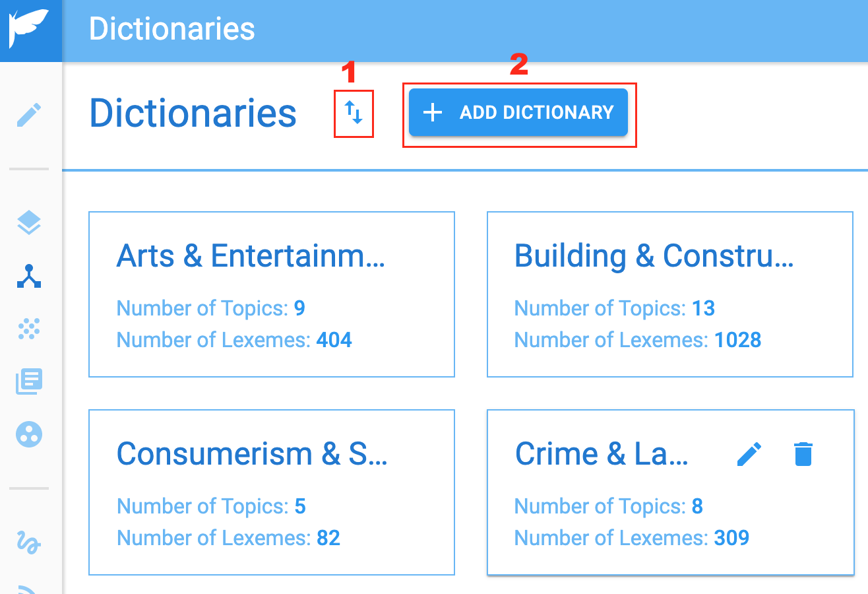The width and height of the screenshot is (868, 594).
Task: Open the Building & Construction dictionary card
Action: pyautogui.click(x=670, y=294)
